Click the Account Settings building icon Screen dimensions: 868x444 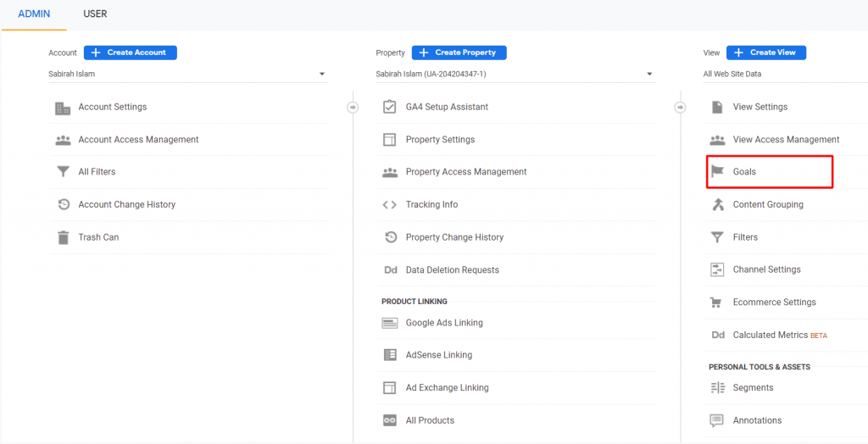(63, 108)
